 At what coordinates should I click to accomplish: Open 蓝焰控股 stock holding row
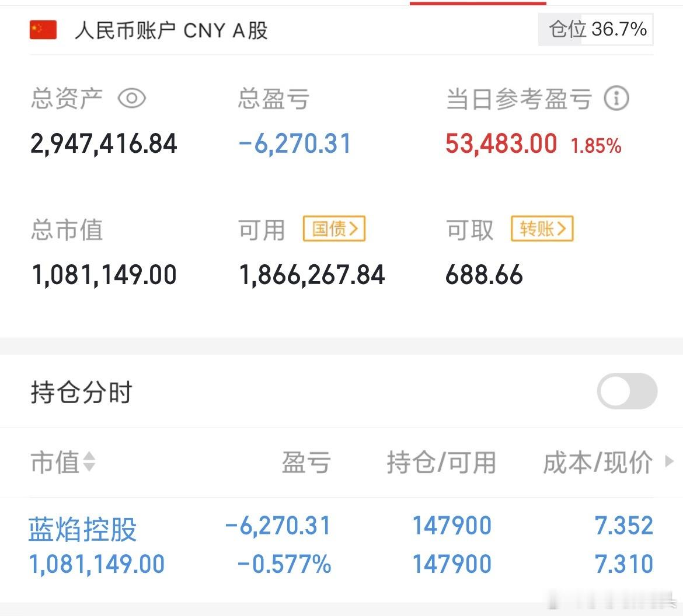tap(341, 545)
